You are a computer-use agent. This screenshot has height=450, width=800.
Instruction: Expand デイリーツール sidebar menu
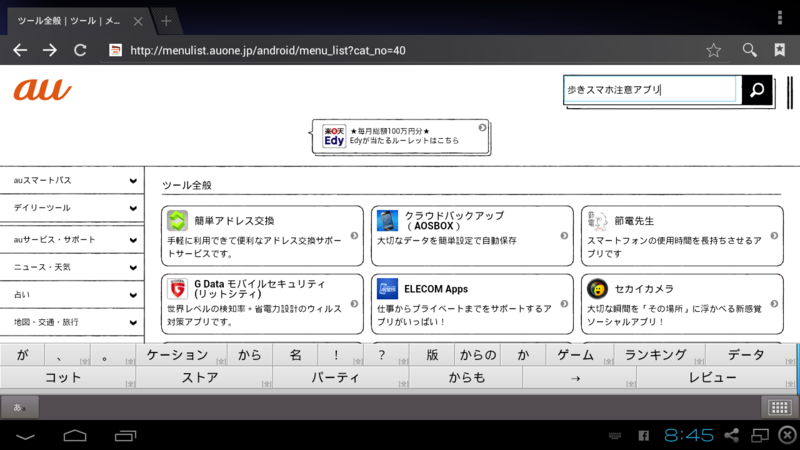coord(72,208)
